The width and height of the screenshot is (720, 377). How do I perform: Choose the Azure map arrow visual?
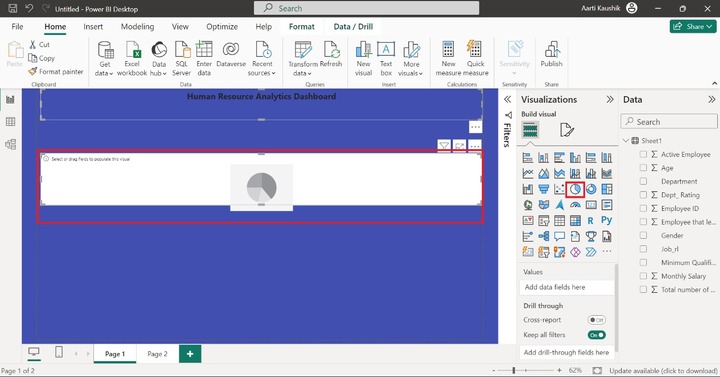pyautogui.click(x=559, y=205)
